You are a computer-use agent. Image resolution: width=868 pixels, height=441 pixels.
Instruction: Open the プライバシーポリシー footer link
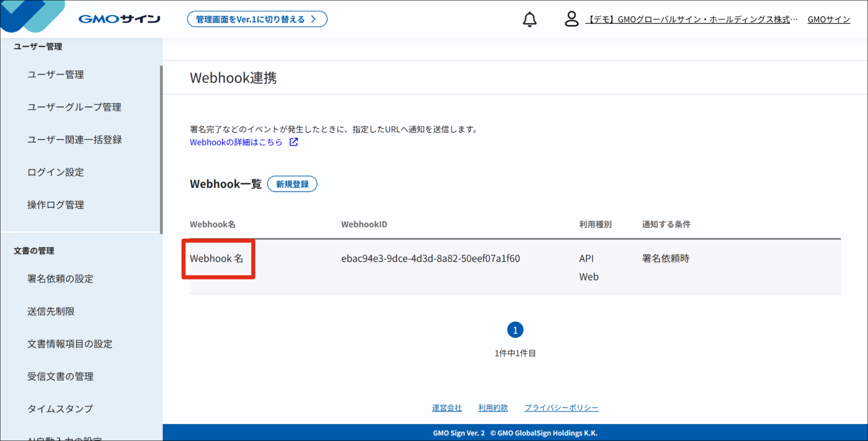(562, 408)
